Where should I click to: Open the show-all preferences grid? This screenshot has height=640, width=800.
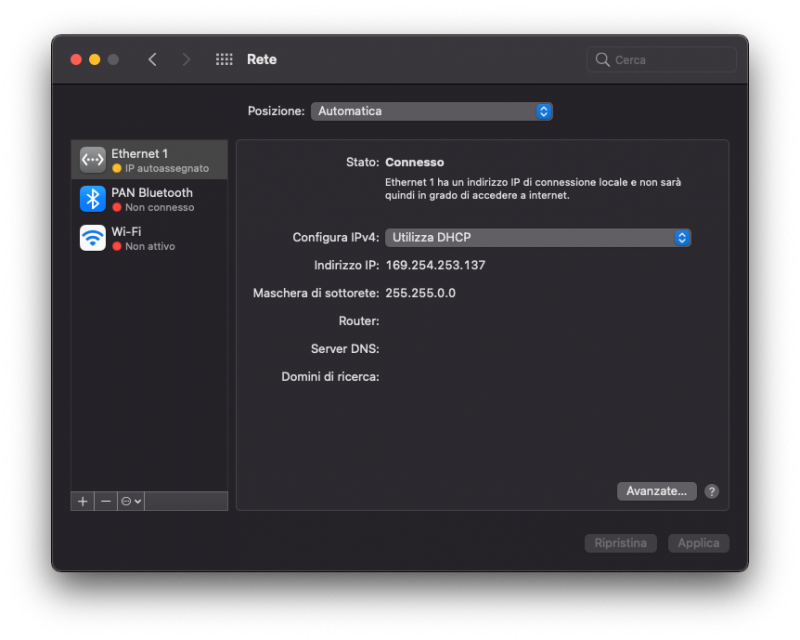224,60
